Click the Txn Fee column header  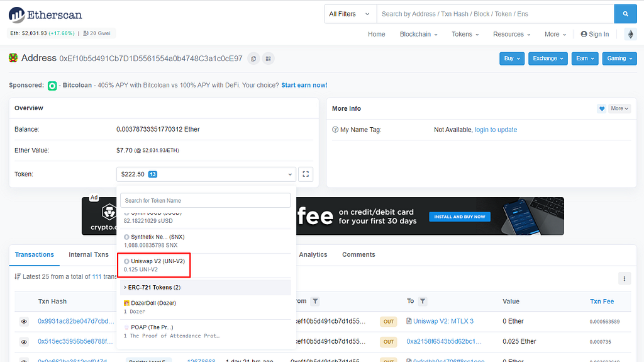coord(602,302)
